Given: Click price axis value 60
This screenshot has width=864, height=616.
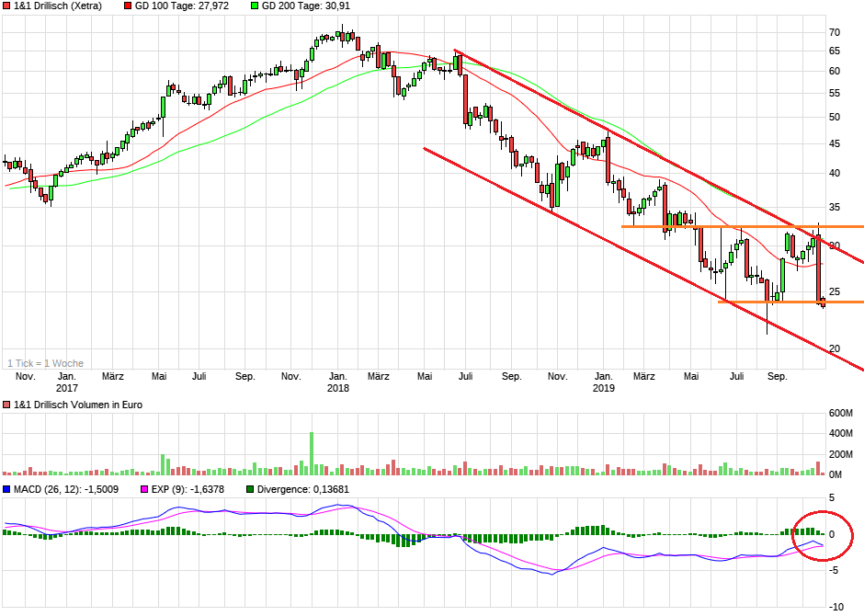Looking at the screenshot, I should (x=835, y=71).
